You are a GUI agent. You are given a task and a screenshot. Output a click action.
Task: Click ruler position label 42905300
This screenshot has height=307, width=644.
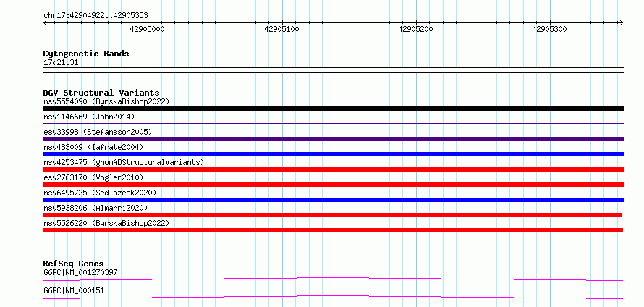tap(549, 29)
